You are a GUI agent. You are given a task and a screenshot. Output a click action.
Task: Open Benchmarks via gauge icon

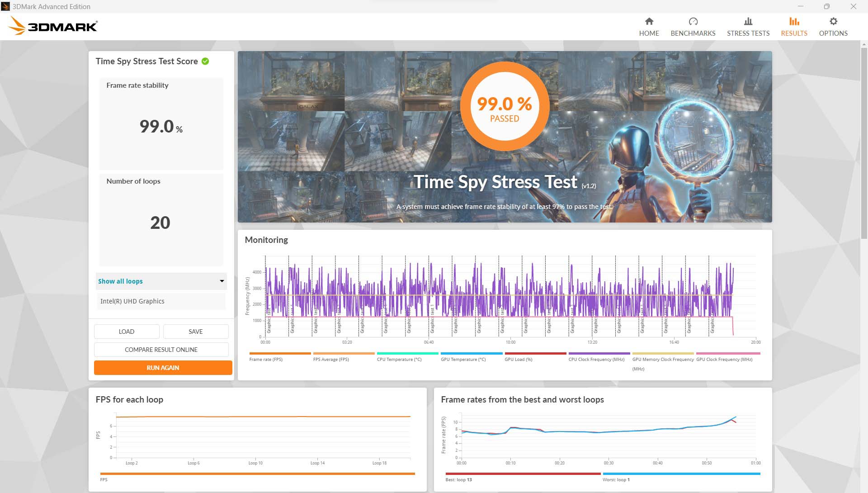(693, 21)
